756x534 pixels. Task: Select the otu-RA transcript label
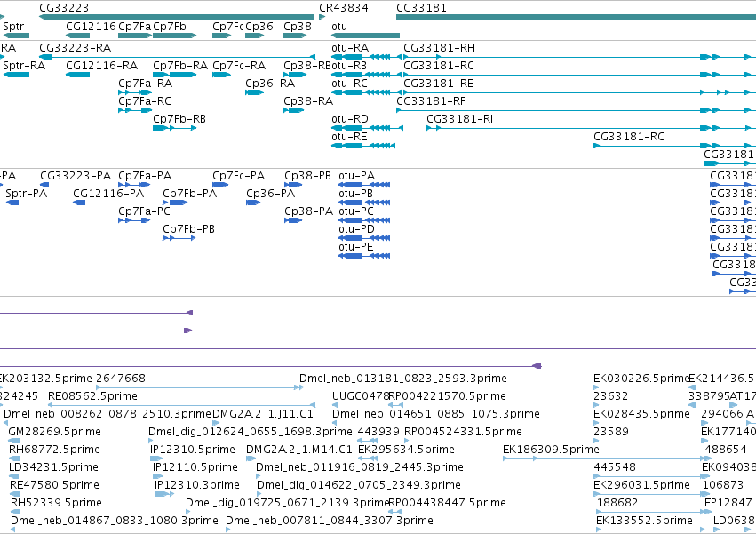pos(350,48)
